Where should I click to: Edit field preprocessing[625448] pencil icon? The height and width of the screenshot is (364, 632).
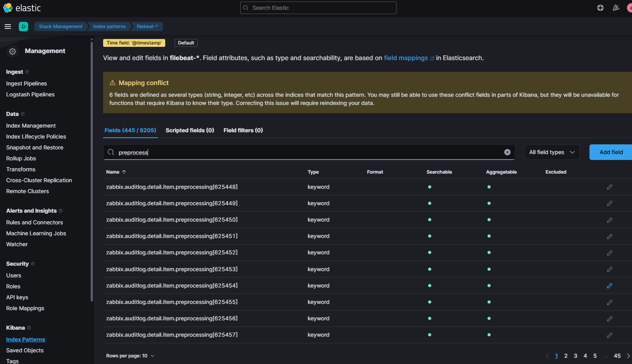coord(610,187)
